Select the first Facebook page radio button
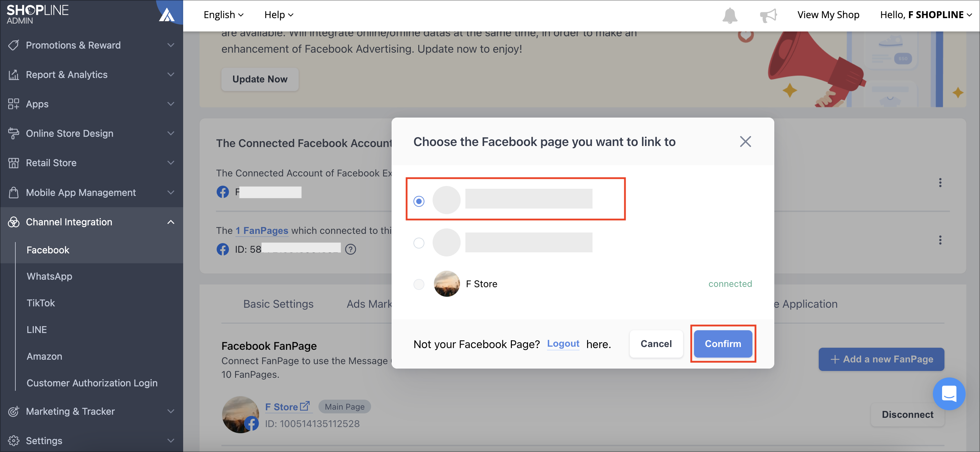 click(419, 201)
